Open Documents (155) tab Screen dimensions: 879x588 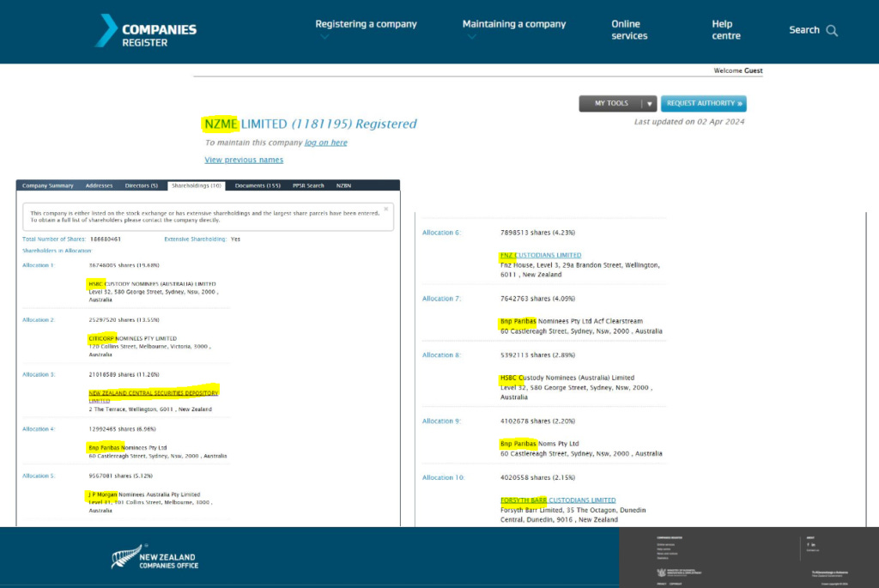(x=258, y=185)
